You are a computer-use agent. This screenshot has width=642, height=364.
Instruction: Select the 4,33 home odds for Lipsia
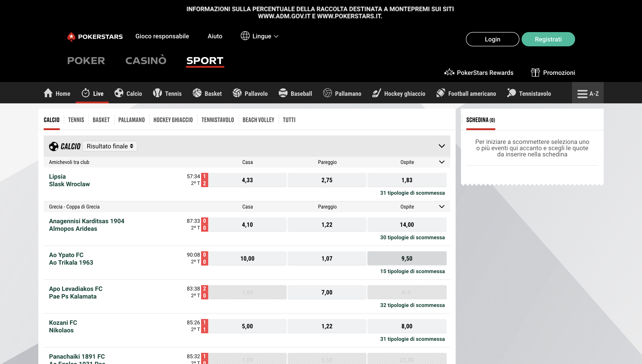pyautogui.click(x=247, y=180)
